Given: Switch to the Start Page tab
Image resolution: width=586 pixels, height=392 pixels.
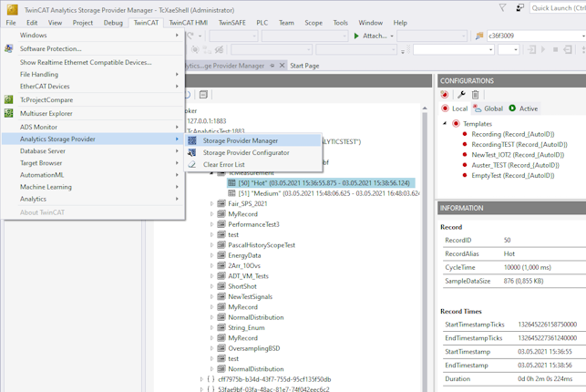Looking at the screenshot, I should coord(304,66).
